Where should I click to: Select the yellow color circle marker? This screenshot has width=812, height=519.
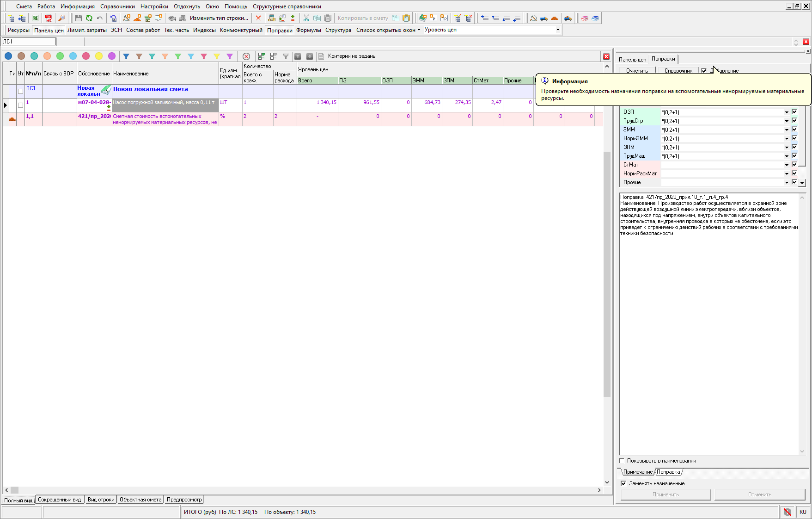99,56
